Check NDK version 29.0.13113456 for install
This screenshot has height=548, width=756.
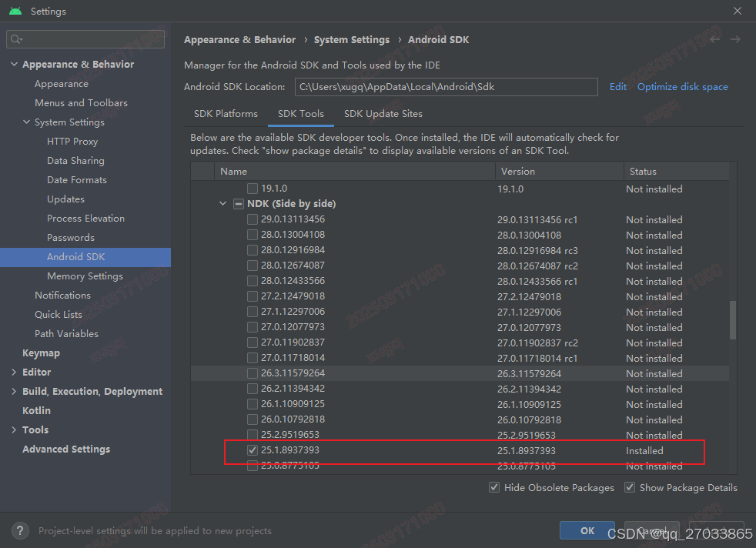pos(252,219)
